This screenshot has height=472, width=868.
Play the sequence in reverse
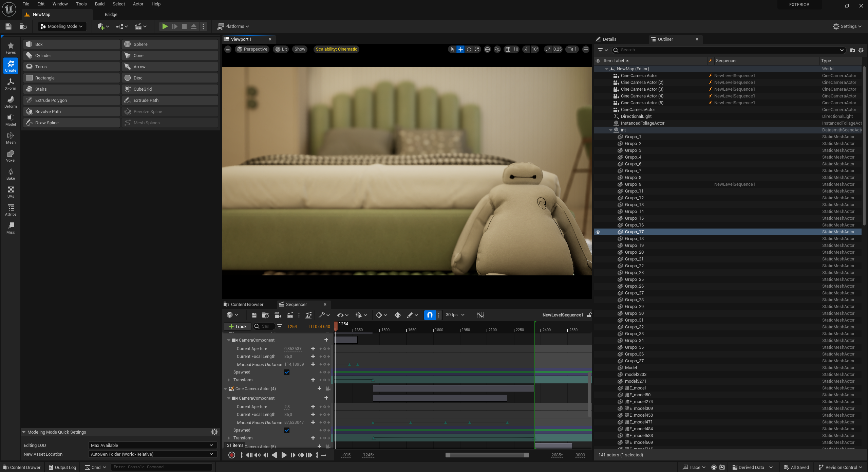(275, 455)
